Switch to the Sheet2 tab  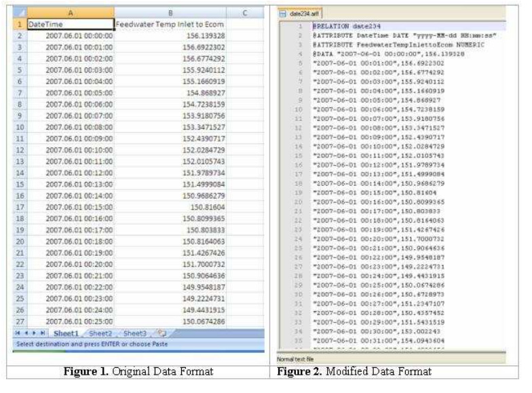click(x=100, y=333)
